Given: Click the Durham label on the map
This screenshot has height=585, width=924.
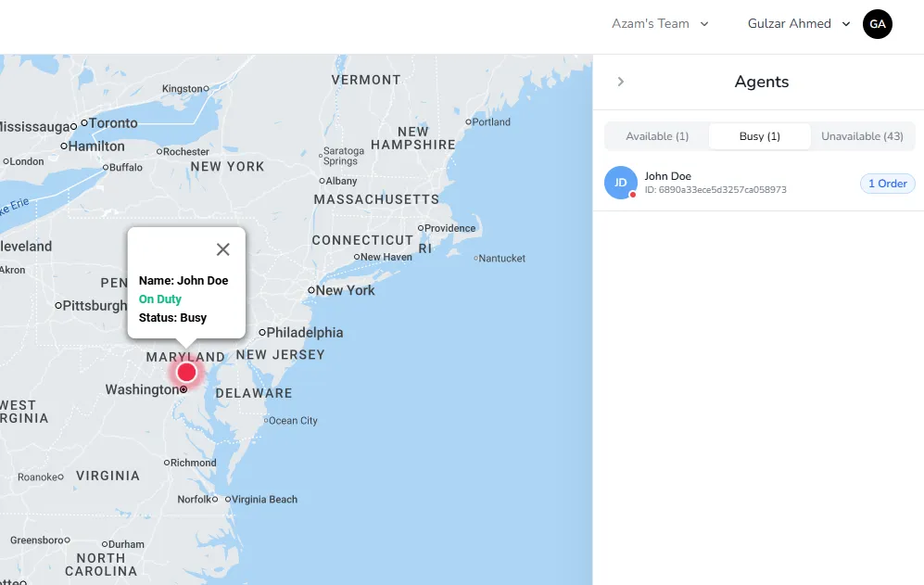Looking at the screenshot, I should point(126,544).
